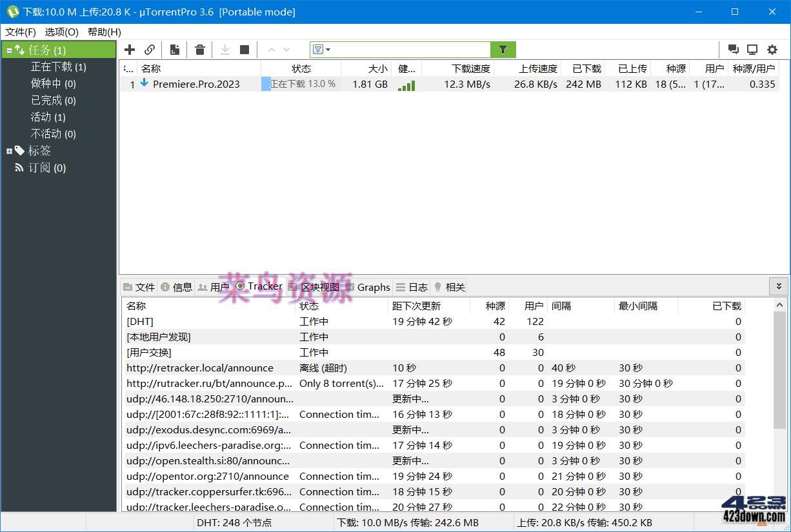Open the Add Torrent from URL icon

coord(150,50)
